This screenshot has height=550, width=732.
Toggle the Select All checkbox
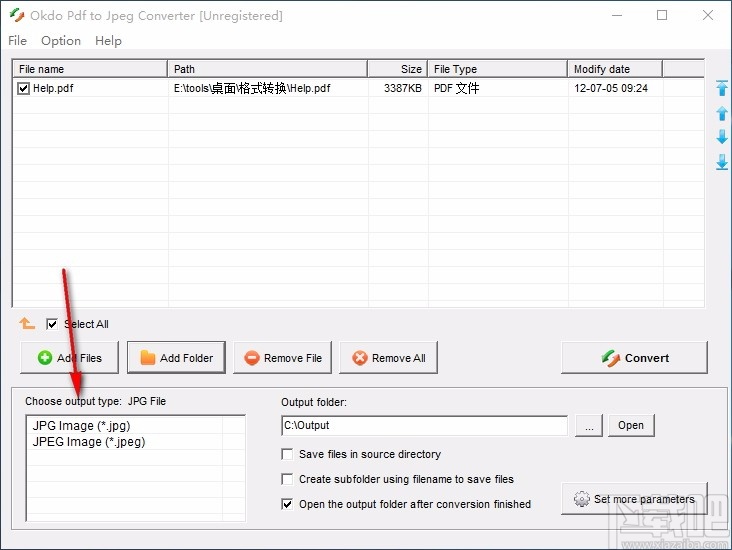52,324
